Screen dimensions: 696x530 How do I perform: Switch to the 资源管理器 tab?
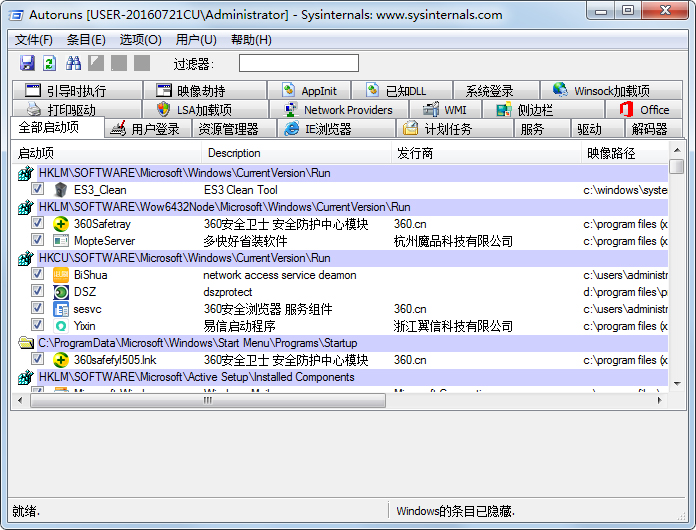tap(234, 129)
